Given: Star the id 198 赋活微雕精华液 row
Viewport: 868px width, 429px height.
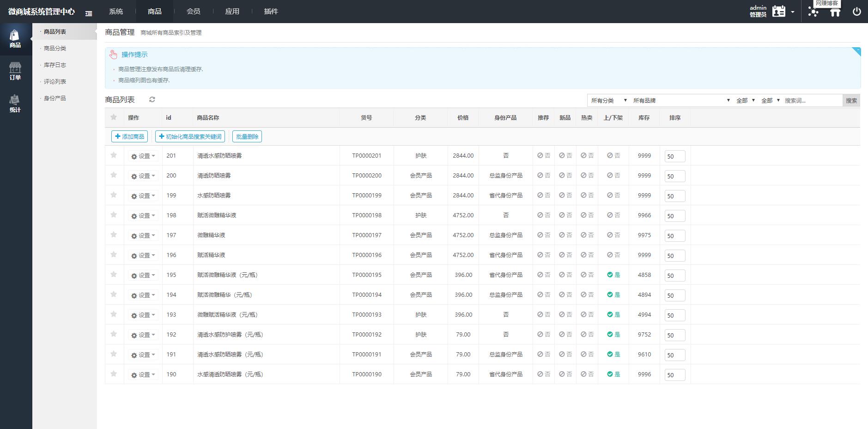Looking at the screenshot, I should click(114, 214).
